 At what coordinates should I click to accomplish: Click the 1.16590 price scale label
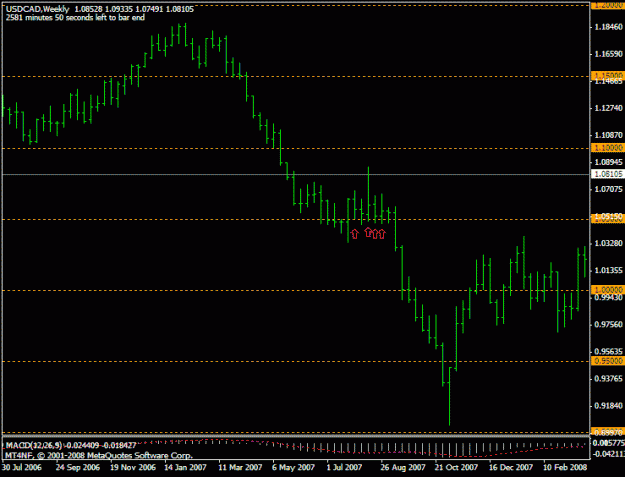coord(608,54)
